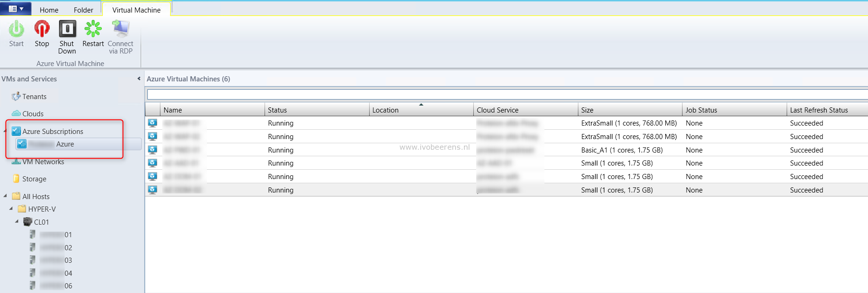Sort by the Job Status column header
Viewport: 868px width, 293px height.
pyautogui.click(x=735, y=110)
